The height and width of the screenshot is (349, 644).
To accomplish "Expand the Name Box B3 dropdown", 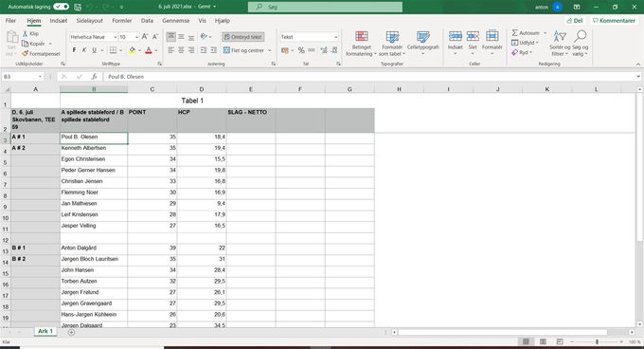I will pyautogui.click(x=40, y=77).
